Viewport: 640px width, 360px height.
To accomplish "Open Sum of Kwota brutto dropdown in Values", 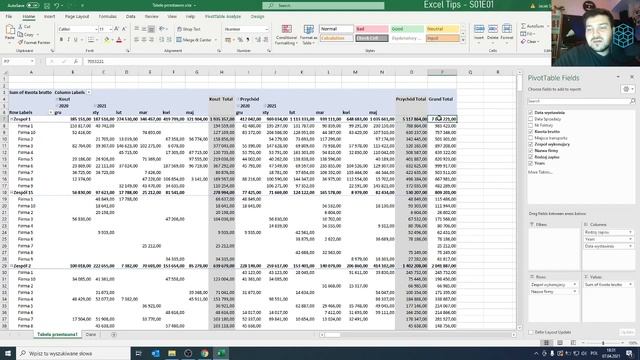I will 630,284.
